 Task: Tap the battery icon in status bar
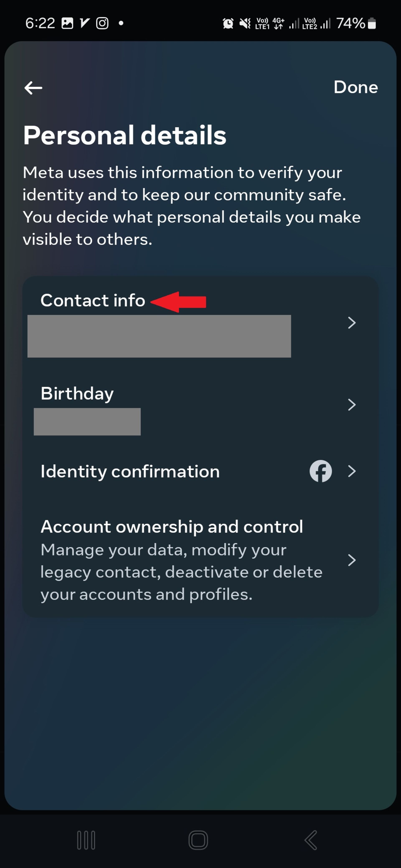tap(372, 24)
